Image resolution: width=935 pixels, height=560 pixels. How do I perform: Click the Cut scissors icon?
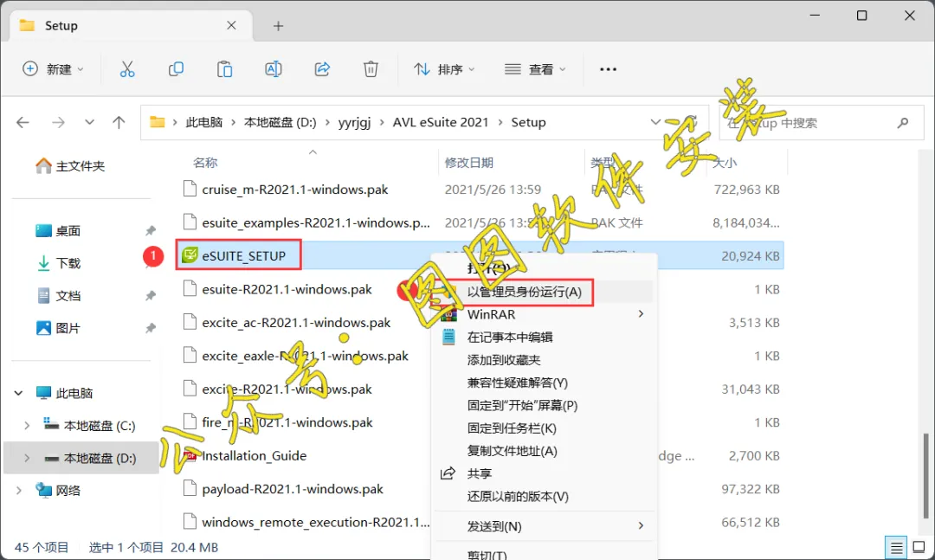(x=127, y=69)
